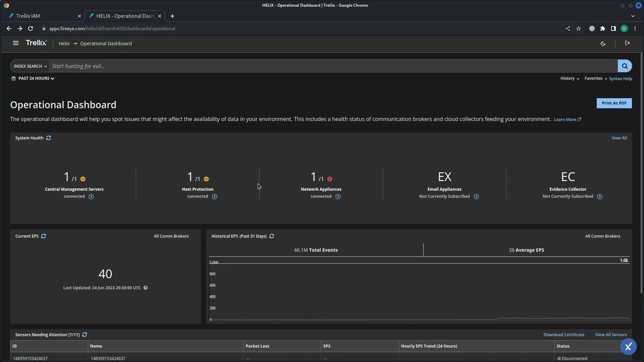Click the 'Start hunting for evil...' search field
The image size is (644, 362).
click(333, 66)
